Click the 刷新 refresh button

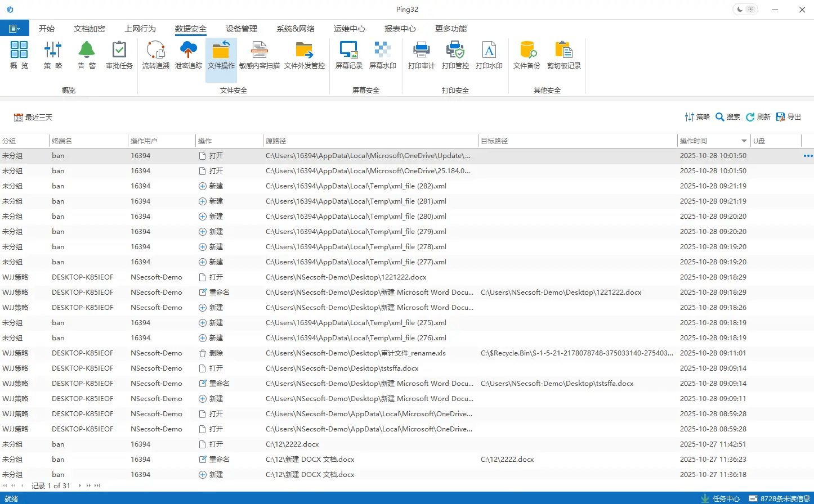click(758, 117)
